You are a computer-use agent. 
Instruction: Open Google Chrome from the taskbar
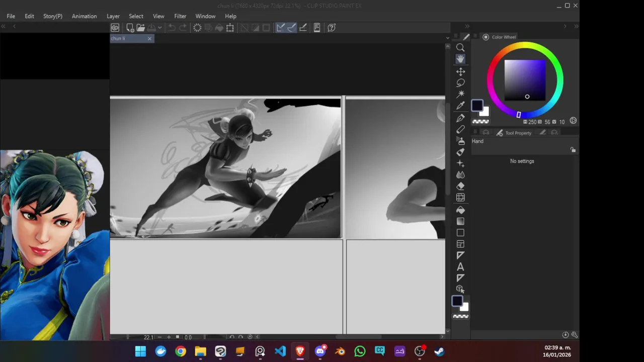click(180, 351)
